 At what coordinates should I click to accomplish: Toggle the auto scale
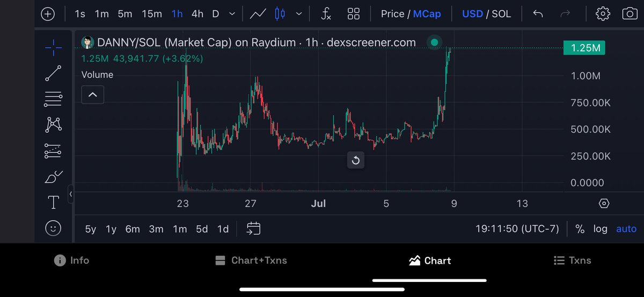[626, 229]
